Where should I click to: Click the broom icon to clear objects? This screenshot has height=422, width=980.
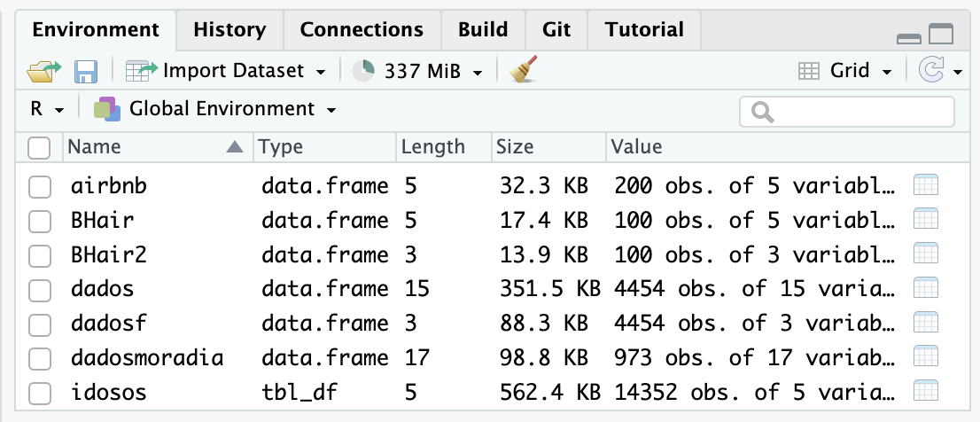tap(525, 71)
